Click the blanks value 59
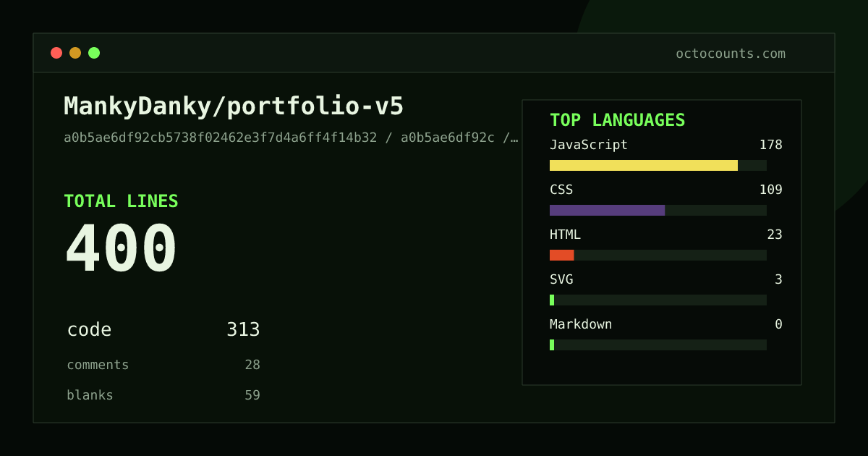The image size is (868, 456). point(252,395)
